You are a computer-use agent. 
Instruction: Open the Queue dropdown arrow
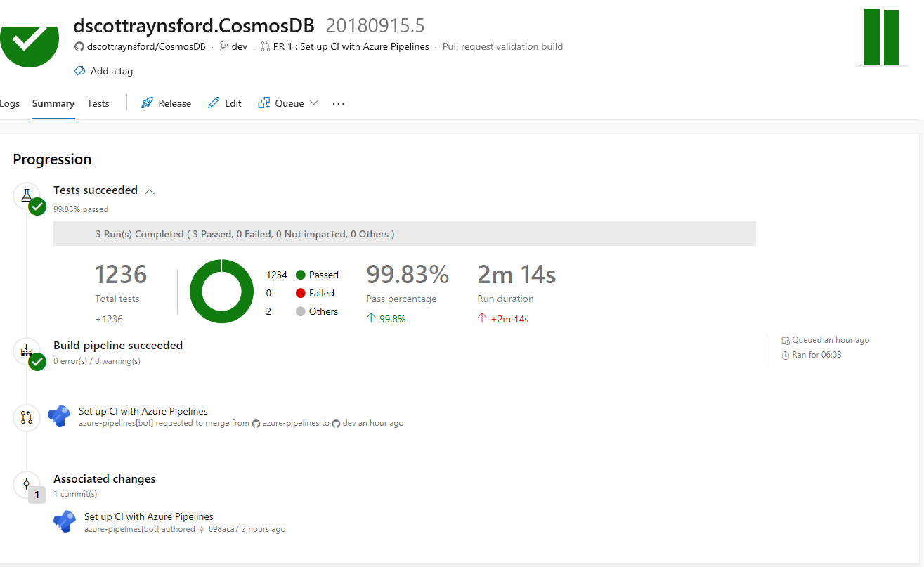[314, 103]
